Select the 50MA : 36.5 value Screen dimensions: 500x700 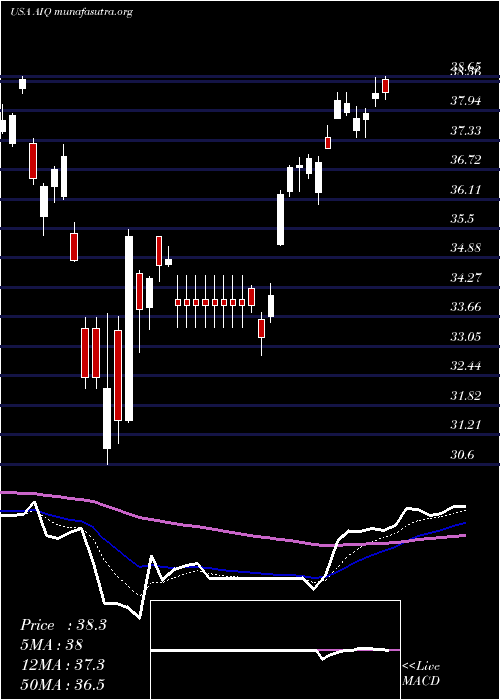pyautogui.click(x=62, y=684)
